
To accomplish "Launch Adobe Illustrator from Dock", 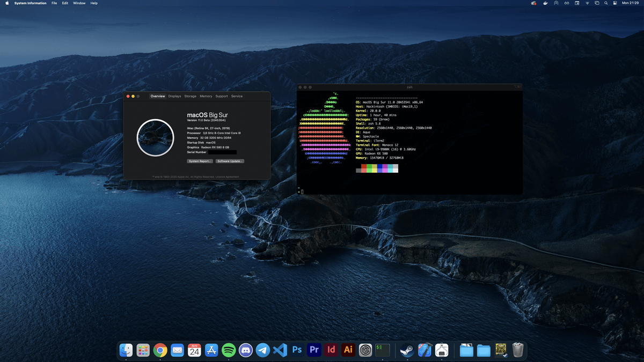I will click(x=348, y=351).
